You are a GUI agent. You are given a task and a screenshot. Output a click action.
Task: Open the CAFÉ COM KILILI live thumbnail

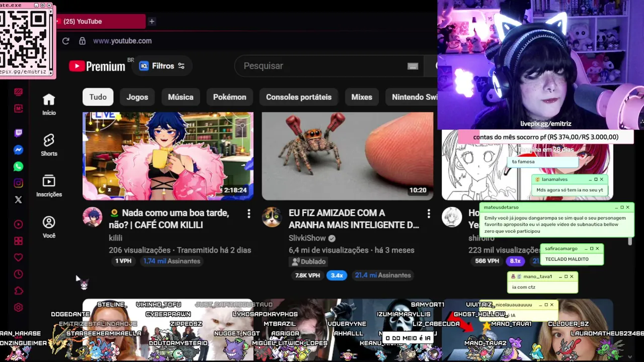tap(168, 156)
